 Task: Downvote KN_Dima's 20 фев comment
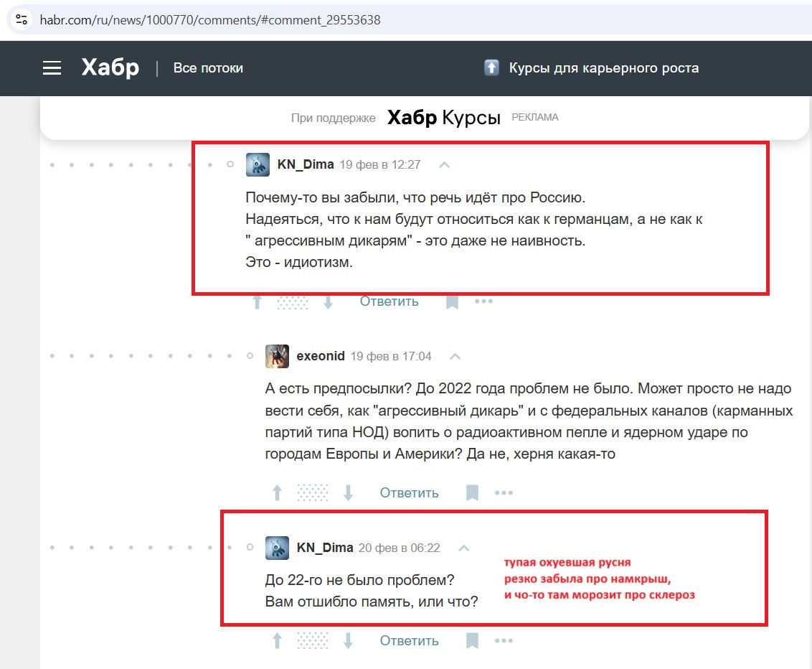[x=349, y=640]
